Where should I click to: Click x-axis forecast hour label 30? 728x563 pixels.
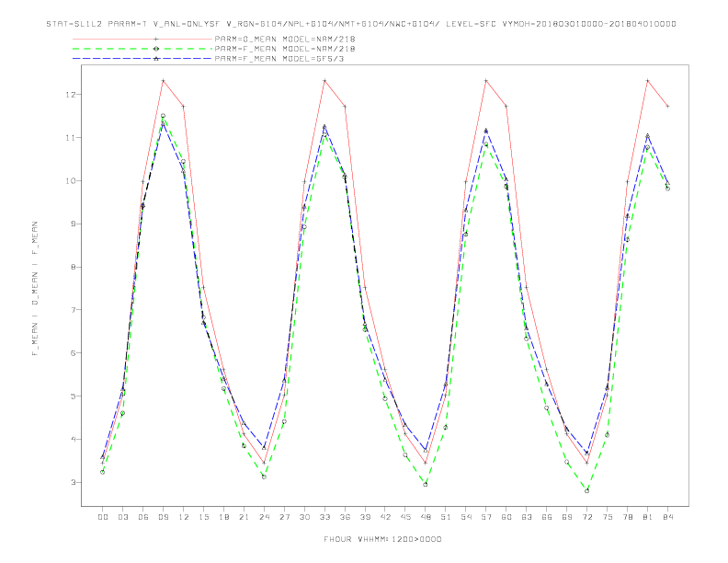[304, 517]
